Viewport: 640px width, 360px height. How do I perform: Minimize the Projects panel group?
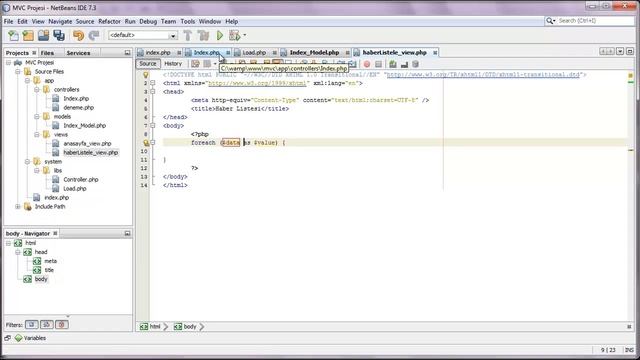127,53
